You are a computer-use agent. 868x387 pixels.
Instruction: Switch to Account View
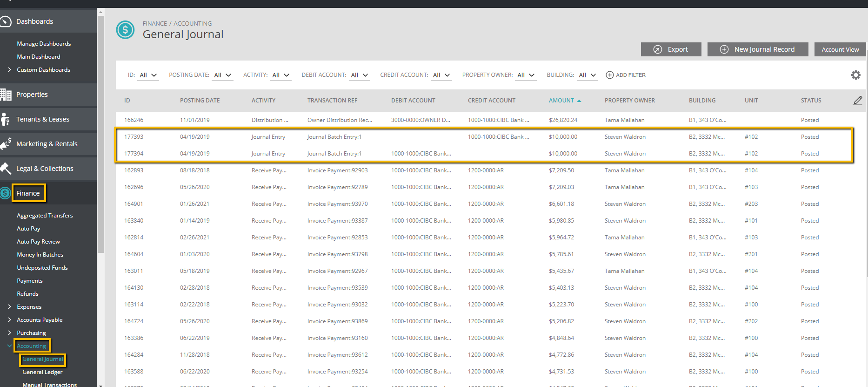[x=840, y=49]
